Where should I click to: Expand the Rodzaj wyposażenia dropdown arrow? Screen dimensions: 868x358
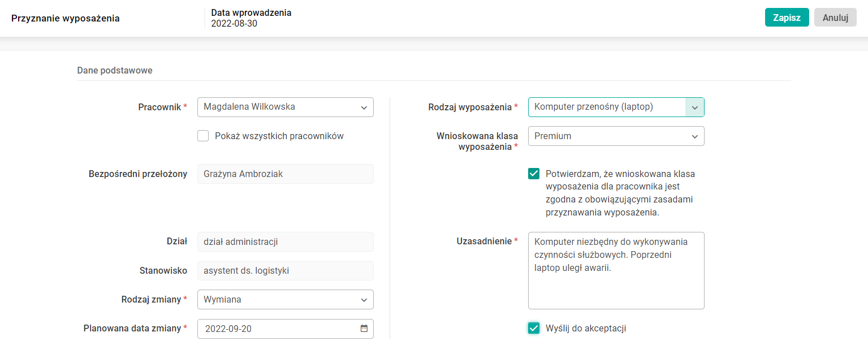694,107
